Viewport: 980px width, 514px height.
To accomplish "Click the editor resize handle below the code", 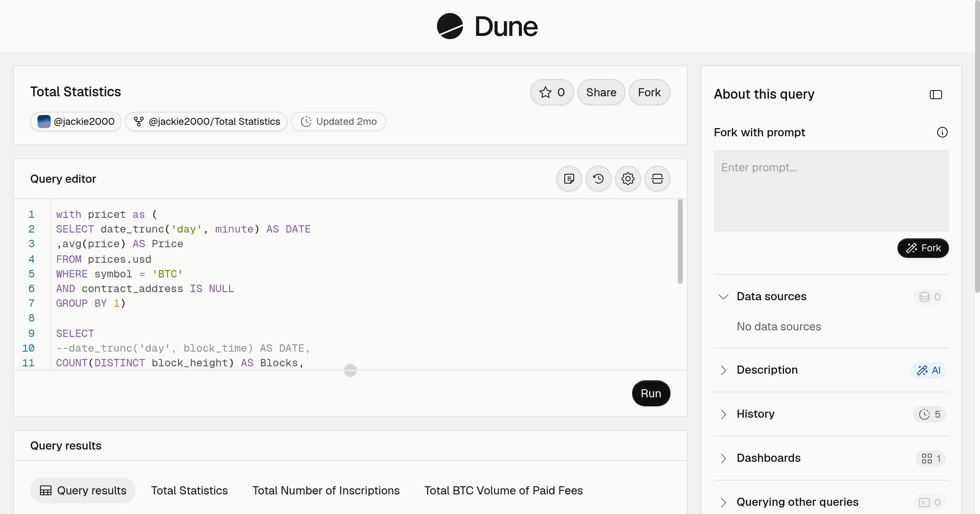I will 350,370.
